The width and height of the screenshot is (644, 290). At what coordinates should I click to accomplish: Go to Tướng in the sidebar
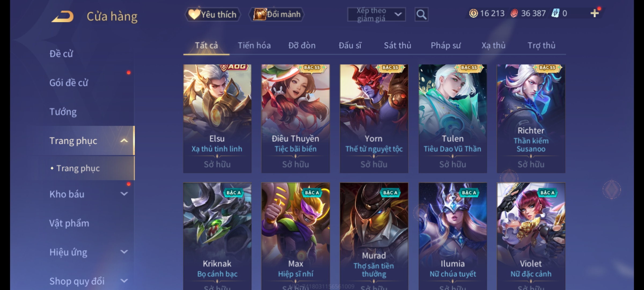[x=63, y=112]
